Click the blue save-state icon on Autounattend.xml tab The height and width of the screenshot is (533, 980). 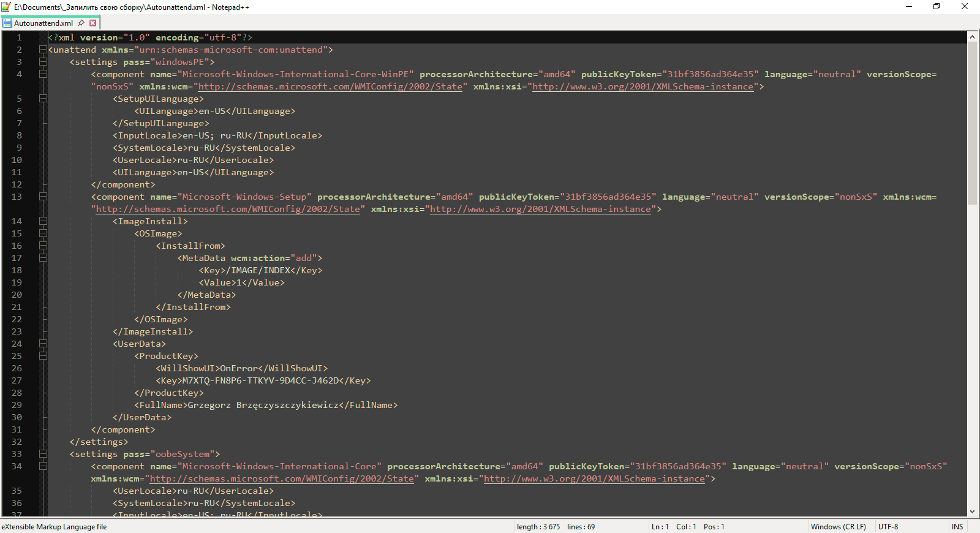[7, 23]
